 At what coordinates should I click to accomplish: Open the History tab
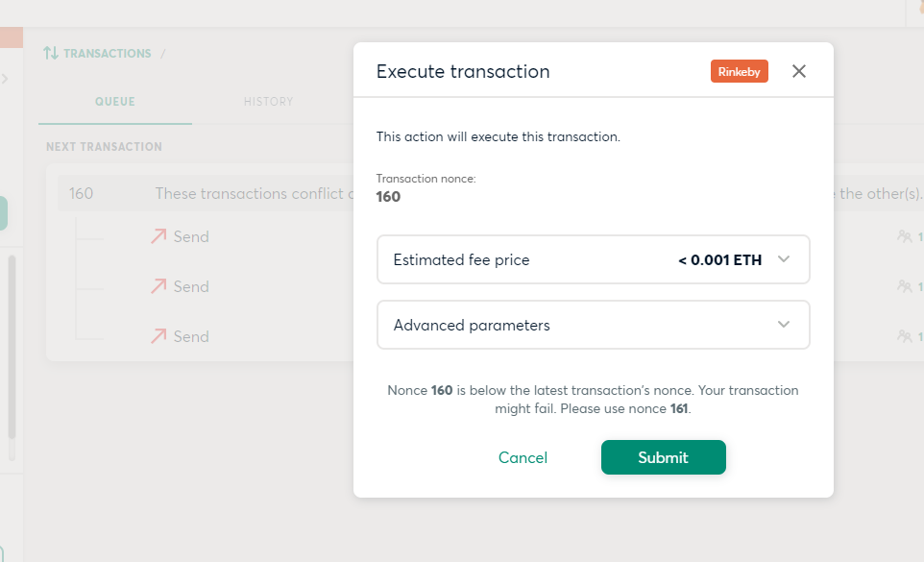pyautogui.click(x=268, y=102)
